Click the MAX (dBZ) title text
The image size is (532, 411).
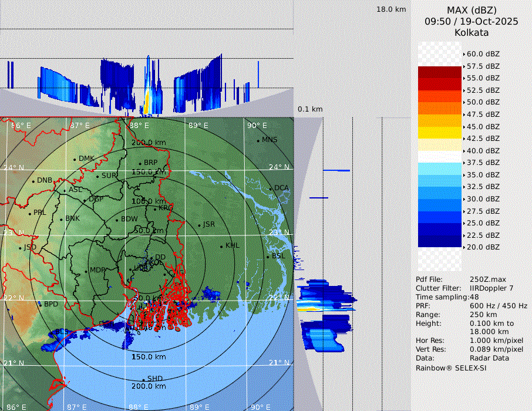[471, 10]
